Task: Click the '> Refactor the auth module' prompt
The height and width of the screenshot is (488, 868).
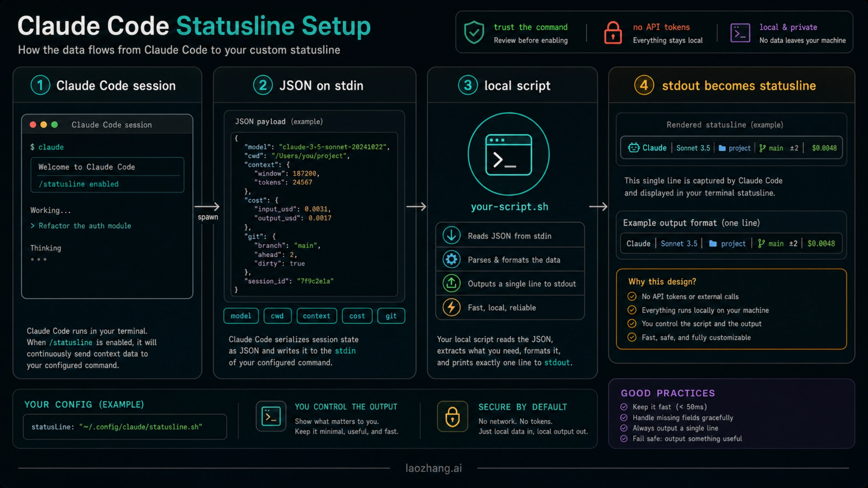Action: coord(81,226)
